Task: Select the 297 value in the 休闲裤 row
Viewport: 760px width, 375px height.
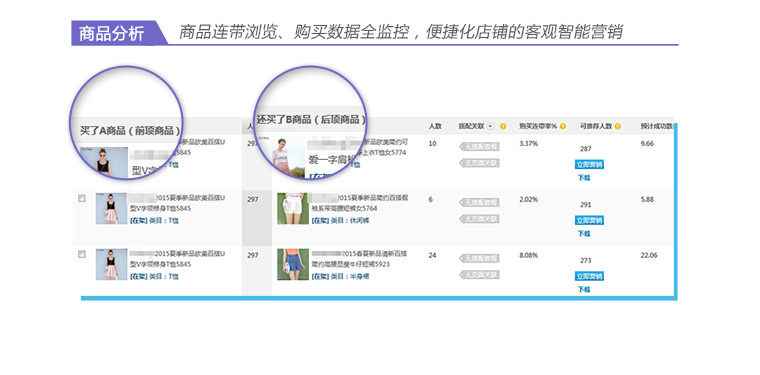Action: (253, 199)
